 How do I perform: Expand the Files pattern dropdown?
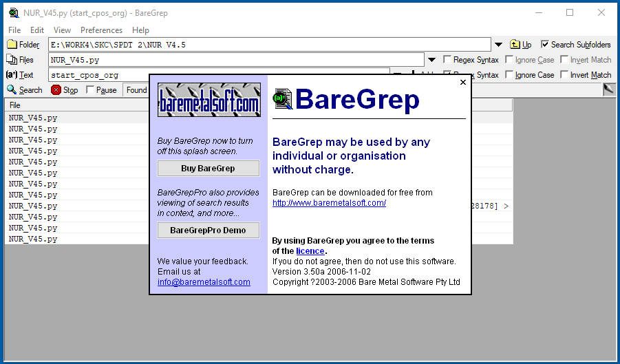tap(431, 60)
